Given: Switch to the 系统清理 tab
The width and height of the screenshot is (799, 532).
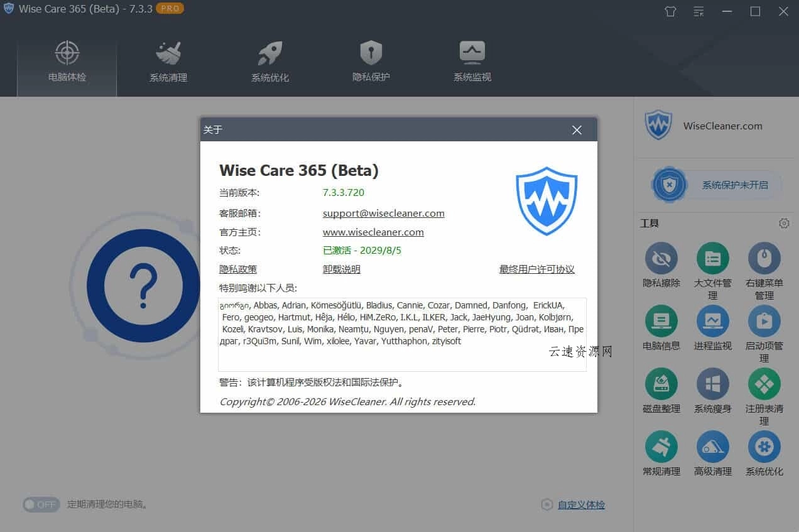Looking at the screenshot, I should (168, 61).
